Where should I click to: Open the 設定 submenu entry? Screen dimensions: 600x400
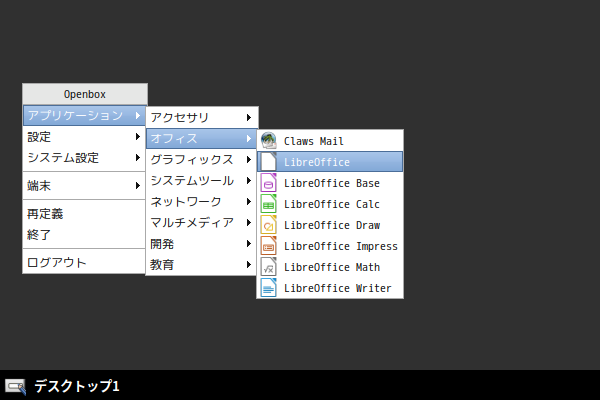click(85, 137)
